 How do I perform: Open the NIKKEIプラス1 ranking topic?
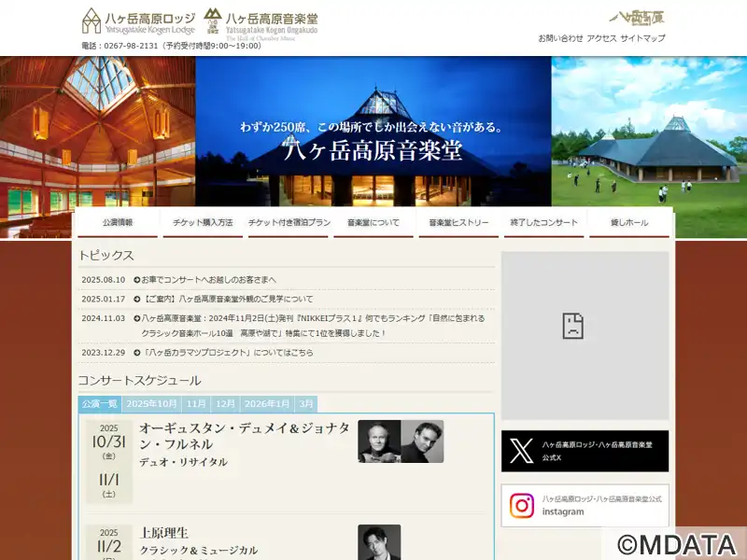click(313, 326)
